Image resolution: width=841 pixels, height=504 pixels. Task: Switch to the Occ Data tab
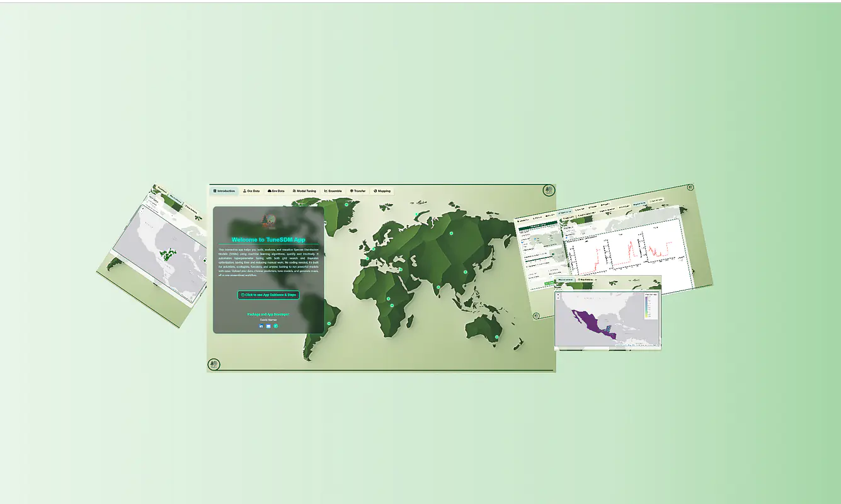point(251,191)
